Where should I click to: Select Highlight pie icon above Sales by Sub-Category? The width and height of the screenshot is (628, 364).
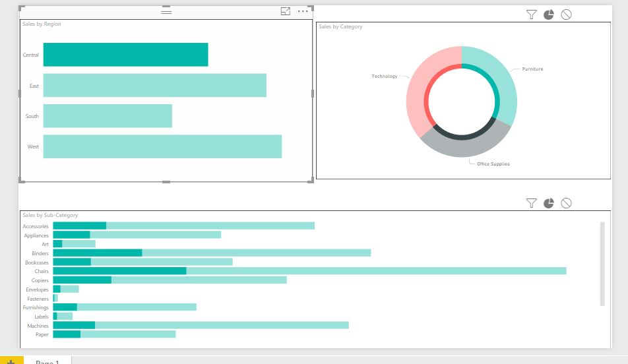(x=548, y=203)
